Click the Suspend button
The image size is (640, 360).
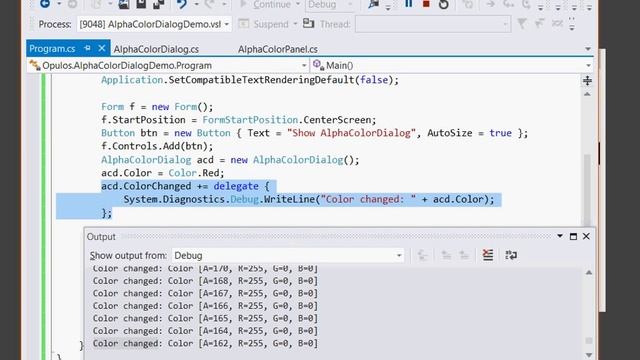tap(263, 24)
